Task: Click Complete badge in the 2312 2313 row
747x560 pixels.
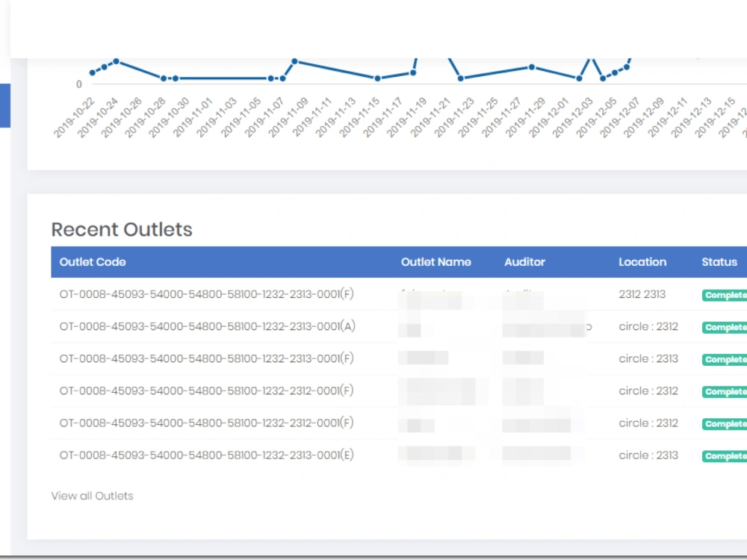Action: [x=724, y=295]
